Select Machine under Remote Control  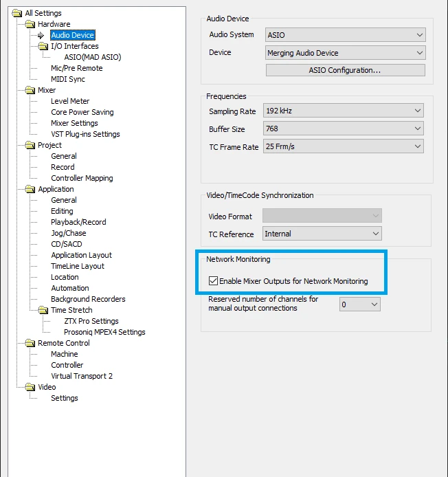(x=64, y=354)
